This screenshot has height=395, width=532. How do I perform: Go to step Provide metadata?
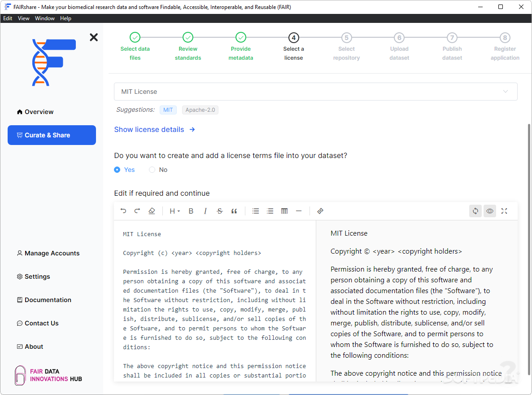[x=241, y=47]
